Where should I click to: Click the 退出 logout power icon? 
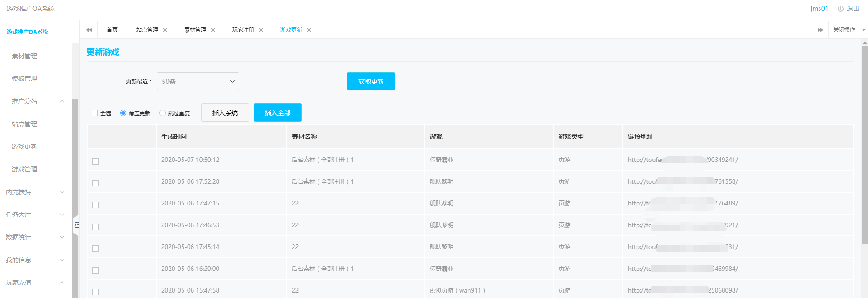pyautogui.click(x=840, y=9)
